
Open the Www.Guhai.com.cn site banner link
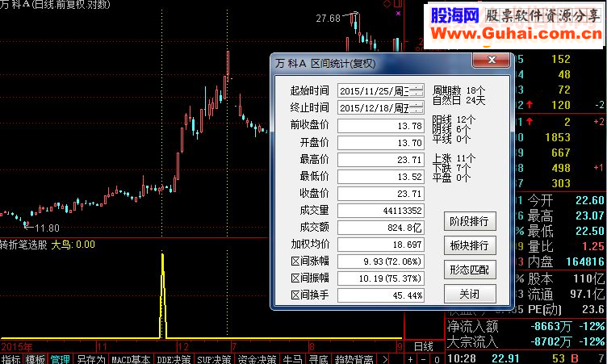(x=517, y=34)
